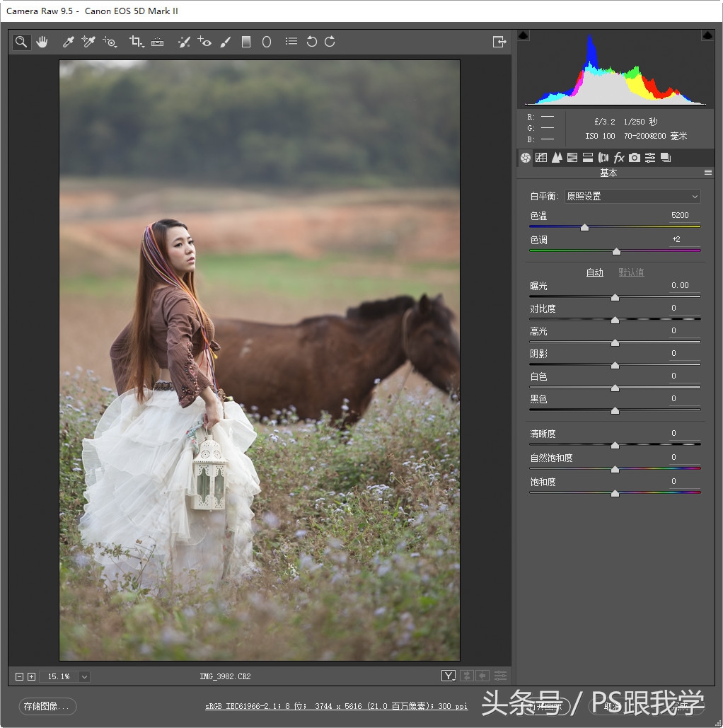
Task: Open the 基本 panel flyout menu
Action: (707, 172)
